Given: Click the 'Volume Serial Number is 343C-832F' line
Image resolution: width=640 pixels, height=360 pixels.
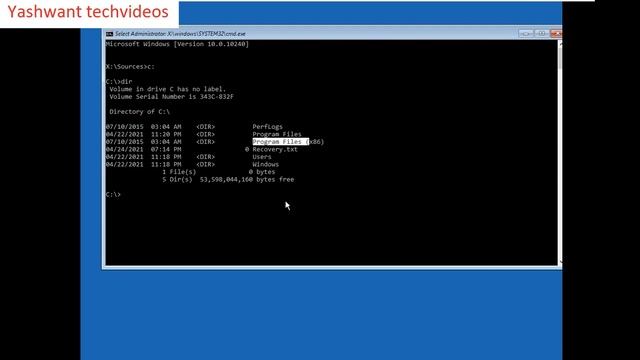Looking at the screenshot, I should [171, 97].
